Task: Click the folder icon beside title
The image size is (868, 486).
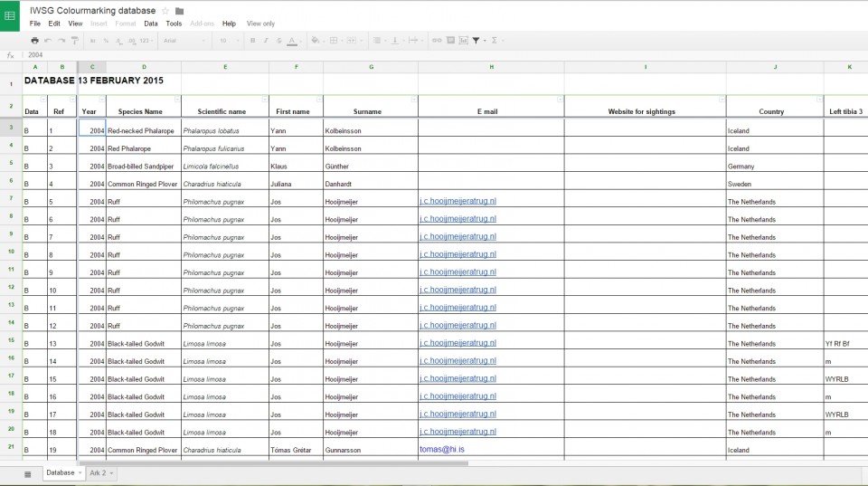Action: (179, 11)
